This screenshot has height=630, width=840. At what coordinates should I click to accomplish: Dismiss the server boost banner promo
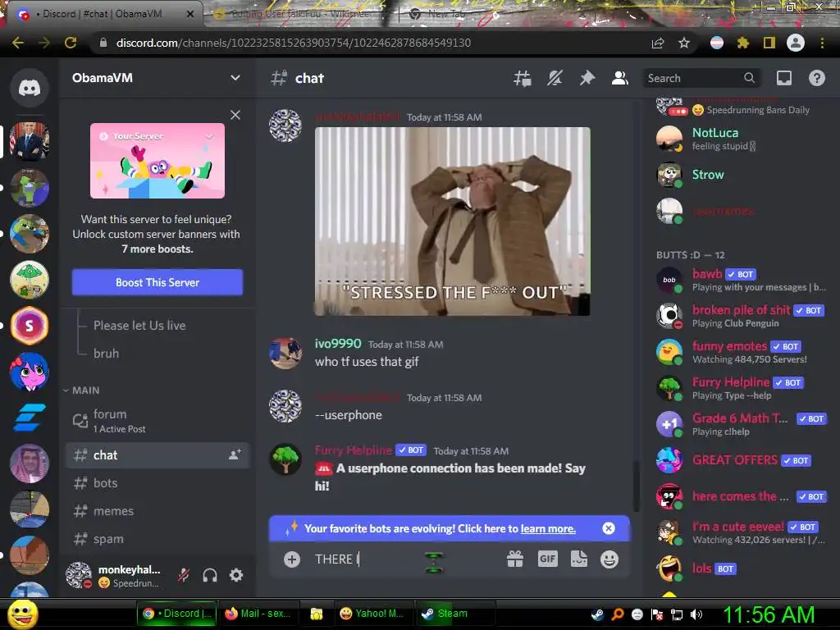click(235, 115)
